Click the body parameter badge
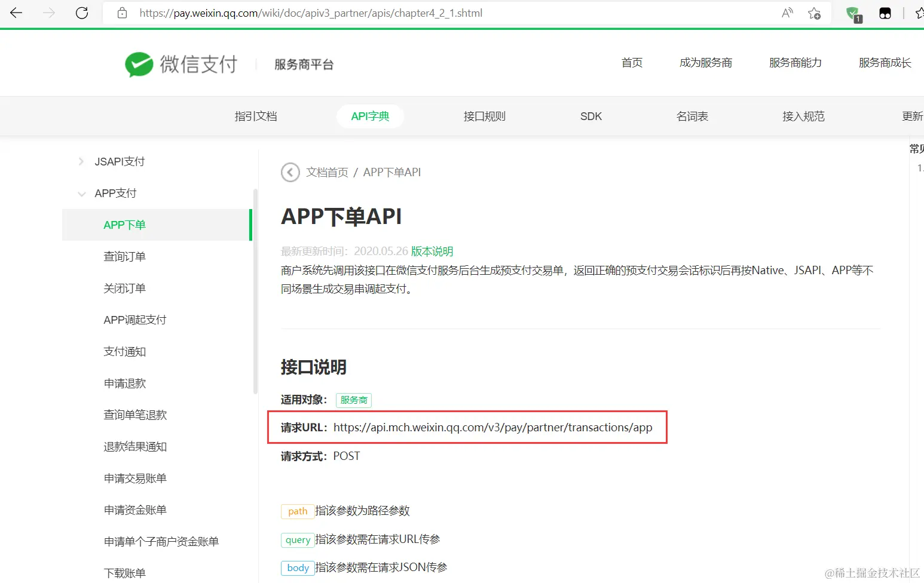The height and width of the screenshot is (583, 924). (298, 567)
